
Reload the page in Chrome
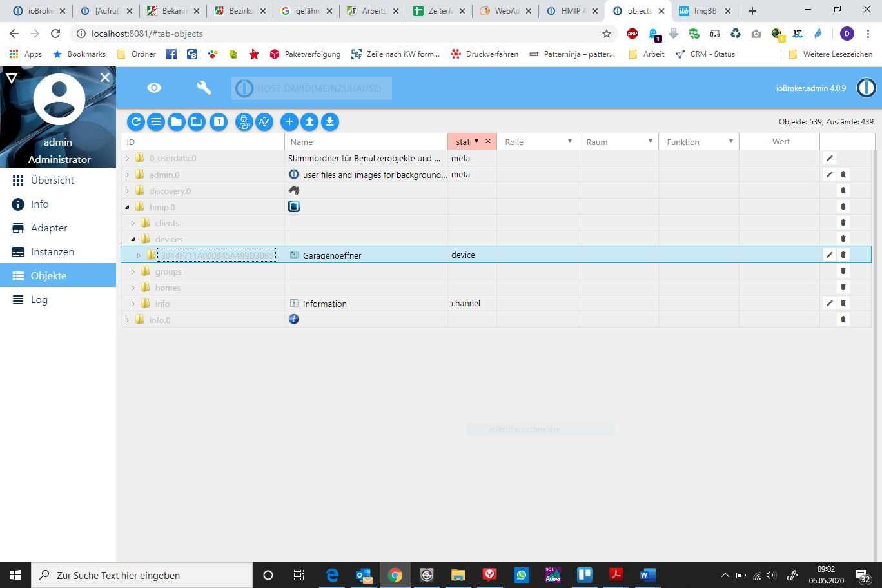pyautogui.click(x=55, y=34)
